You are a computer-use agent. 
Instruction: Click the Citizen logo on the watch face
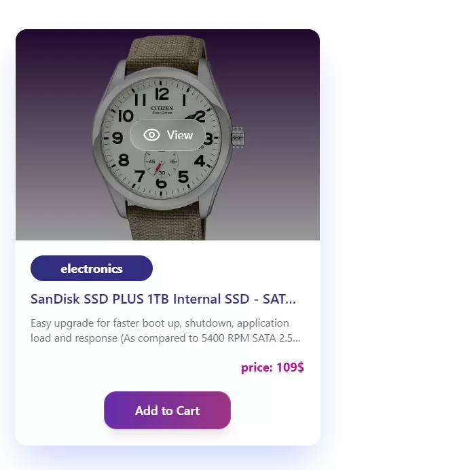click(x=162, y=109)
